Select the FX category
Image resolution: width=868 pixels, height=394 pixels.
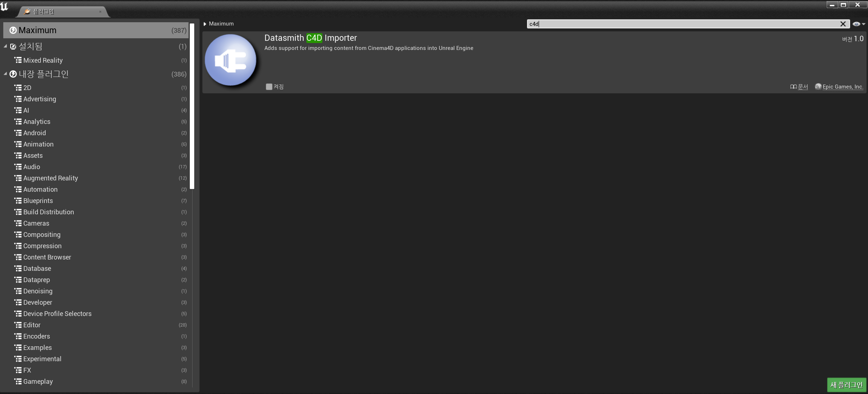[96, 370]
